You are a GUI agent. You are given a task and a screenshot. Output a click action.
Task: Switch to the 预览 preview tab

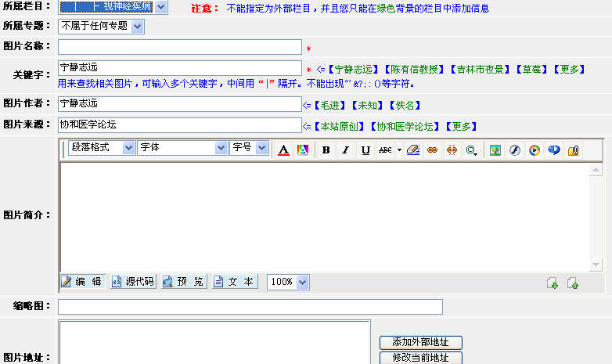coord(184,282)
